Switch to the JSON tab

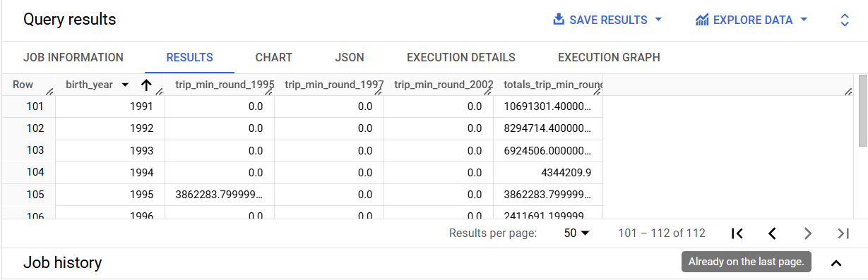click(350, 58)
